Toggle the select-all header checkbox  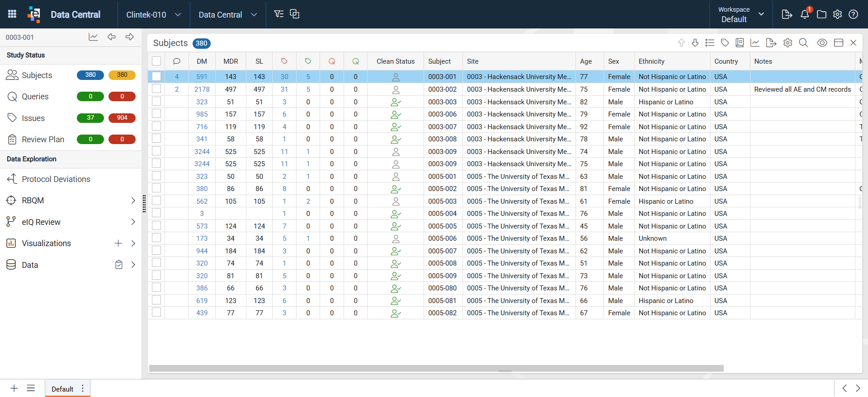[x=156, y=61]
